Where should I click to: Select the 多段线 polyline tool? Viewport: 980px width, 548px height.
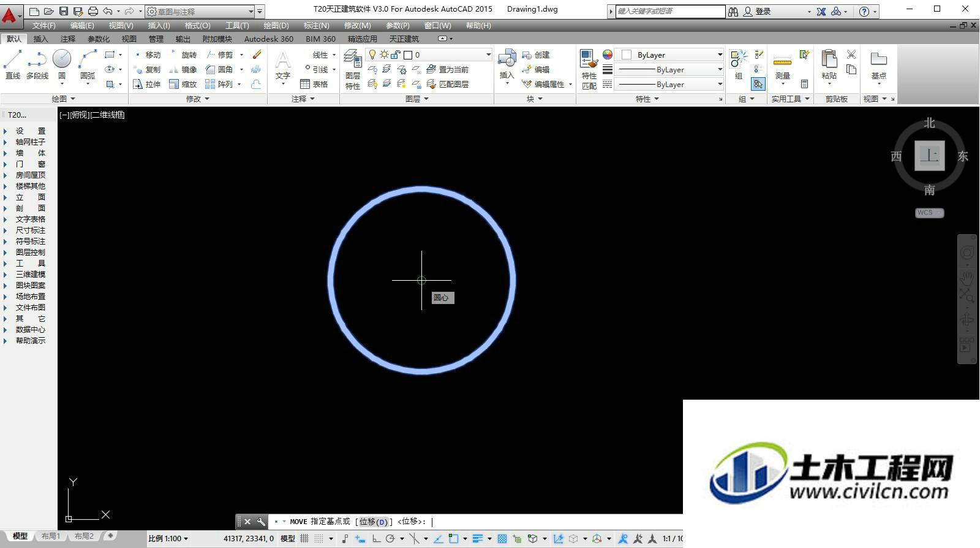point(37,65)
